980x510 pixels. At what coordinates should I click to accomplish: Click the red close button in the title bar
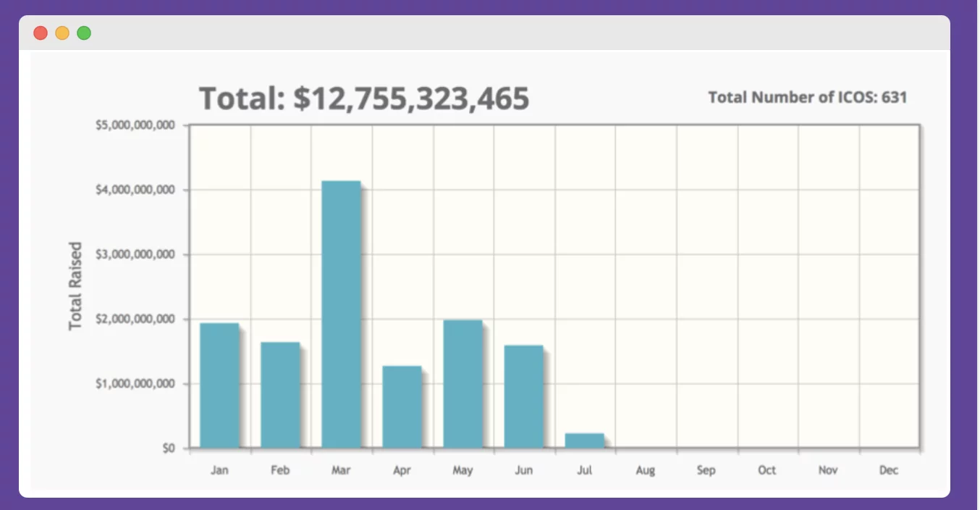41,33
